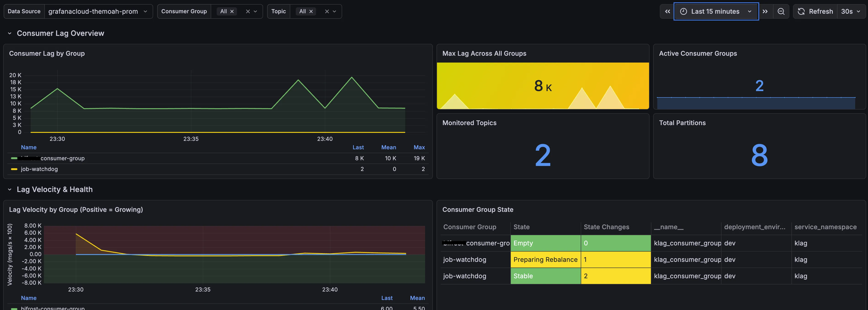Collapse the Lag Velocity & Health row
Image resolution: width=868 pixels, height=310 pixels.
[10, 189]
